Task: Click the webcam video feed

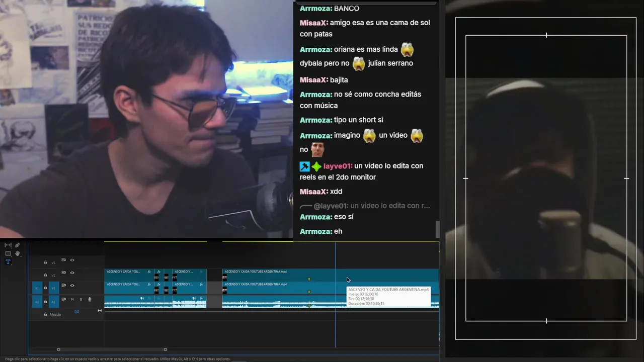Action: coord(146,119)
